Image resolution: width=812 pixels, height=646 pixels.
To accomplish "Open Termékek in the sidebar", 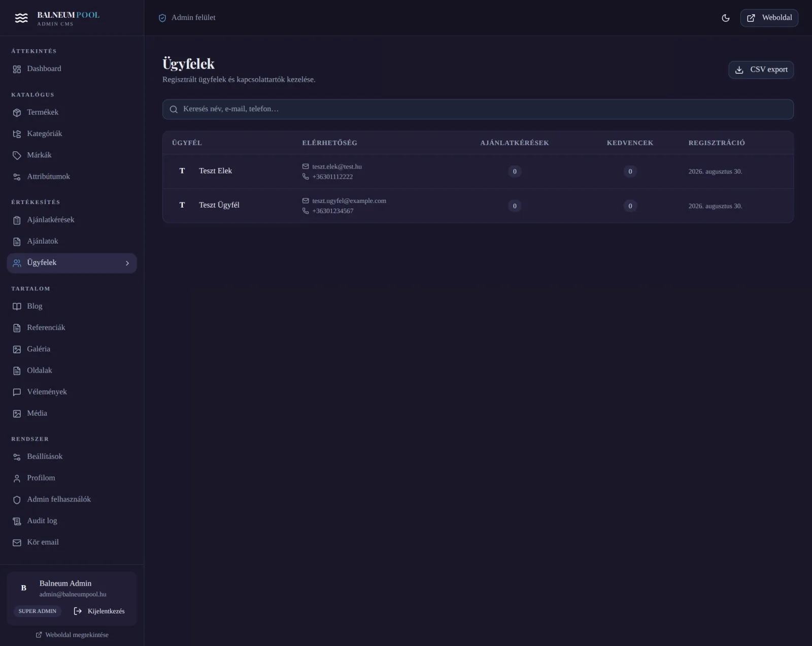I will [72, 112].
